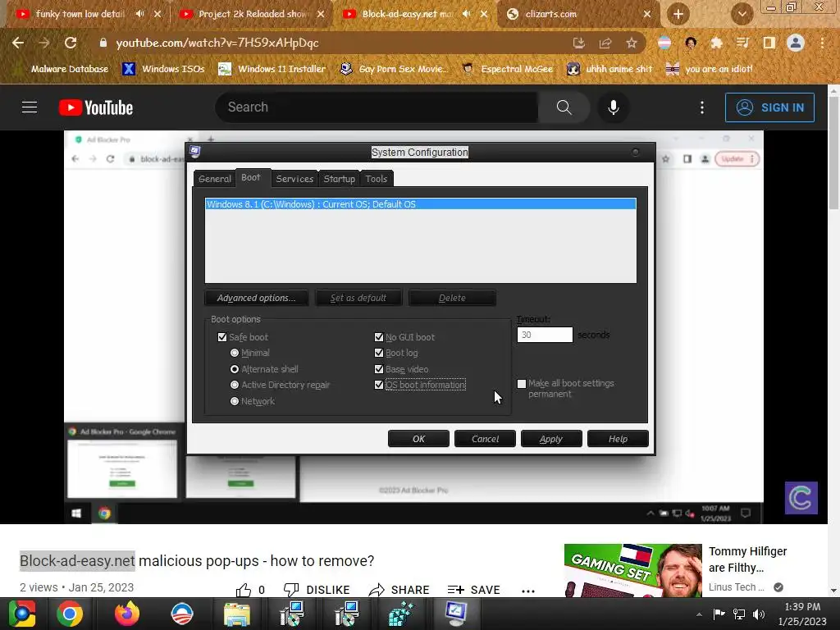Open Tommy Hilfiger video thumbnail
Image resolution: width=840 pixels, height=630 pixels.
(x=632, y=570)
